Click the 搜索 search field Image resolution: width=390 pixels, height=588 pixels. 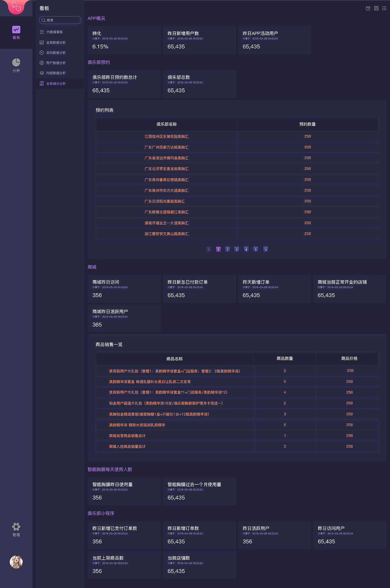coord(60,20)
